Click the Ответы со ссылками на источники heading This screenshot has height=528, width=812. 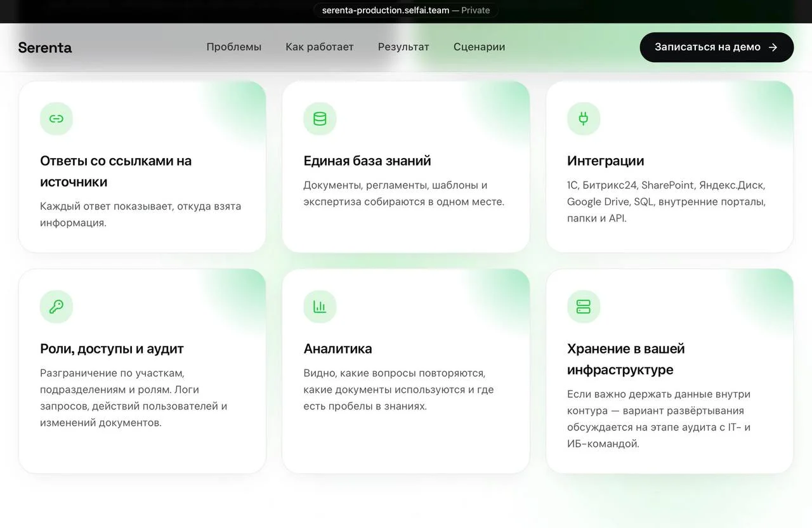tap(116, 171)
